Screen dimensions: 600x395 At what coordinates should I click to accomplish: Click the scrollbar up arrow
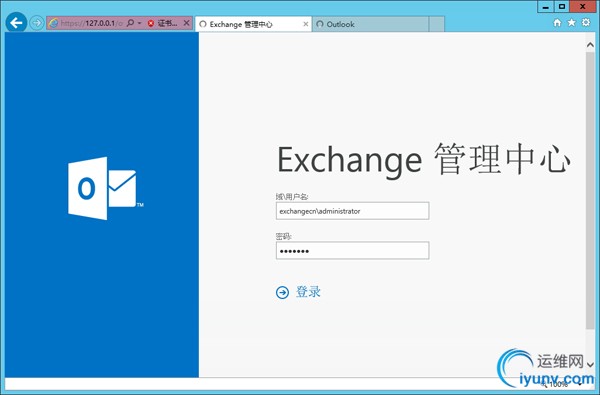(x=590, y=45)
